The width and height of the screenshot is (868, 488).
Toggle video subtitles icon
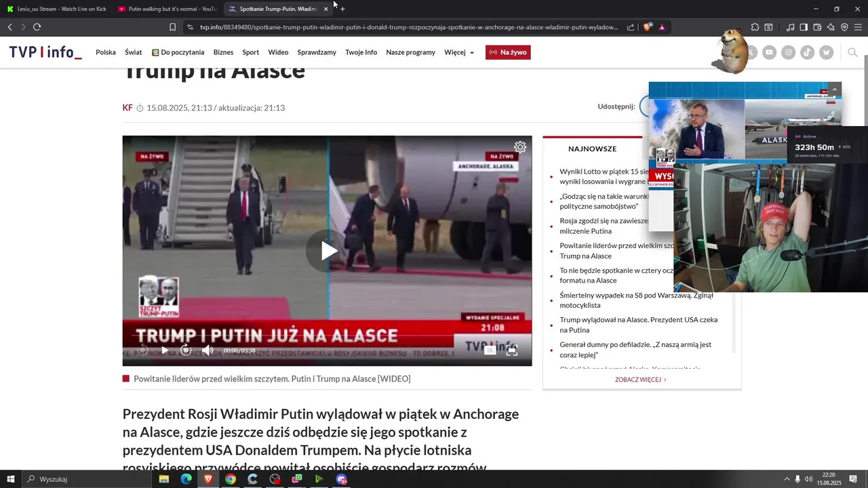[x=490, y=350]
